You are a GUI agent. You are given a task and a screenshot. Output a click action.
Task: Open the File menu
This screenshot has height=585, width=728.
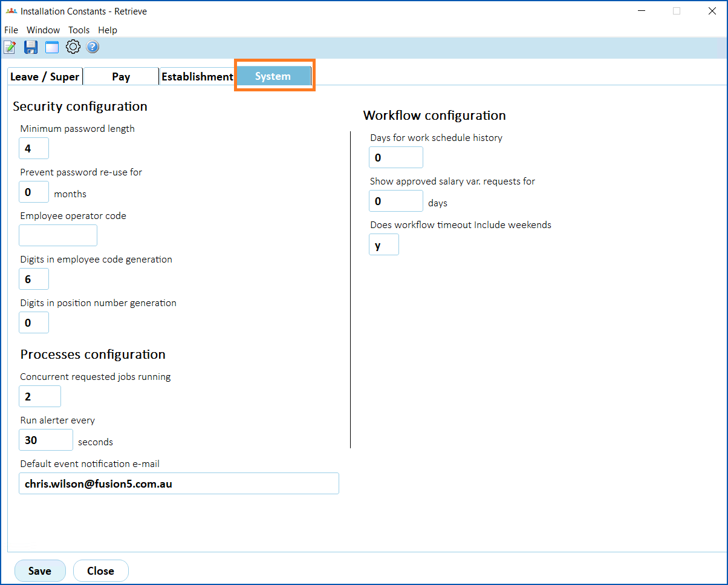point(11,30)
